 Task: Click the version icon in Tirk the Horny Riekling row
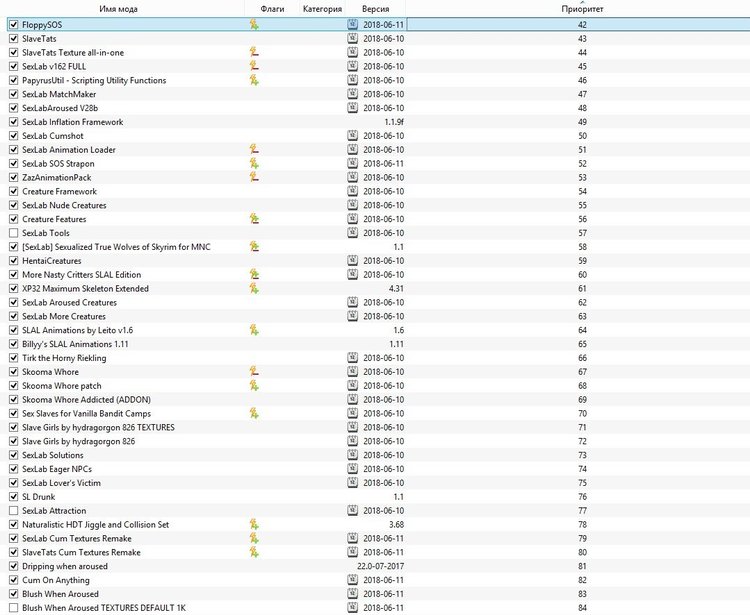353,357
